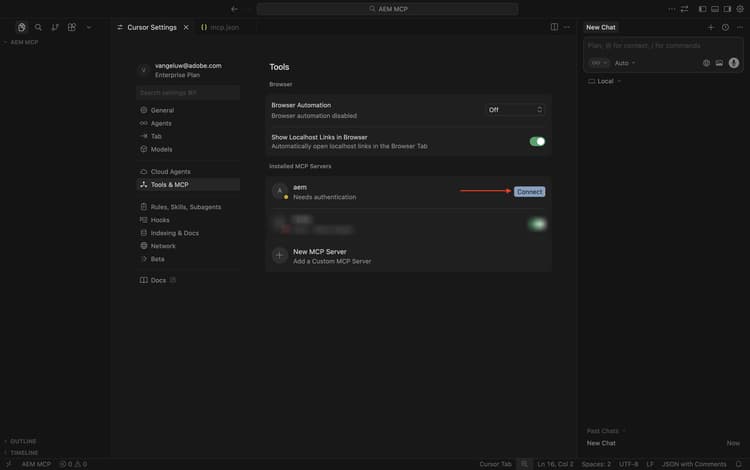Toggle the primary sidebar layout icon
The width and height of the screenshot is (750, 470).
coord(702,9)
